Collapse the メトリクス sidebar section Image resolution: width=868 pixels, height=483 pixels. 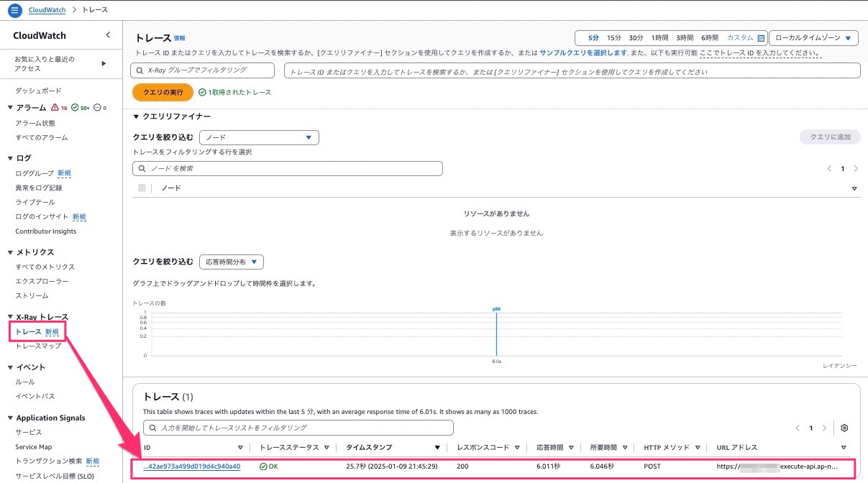click(10, 252)
